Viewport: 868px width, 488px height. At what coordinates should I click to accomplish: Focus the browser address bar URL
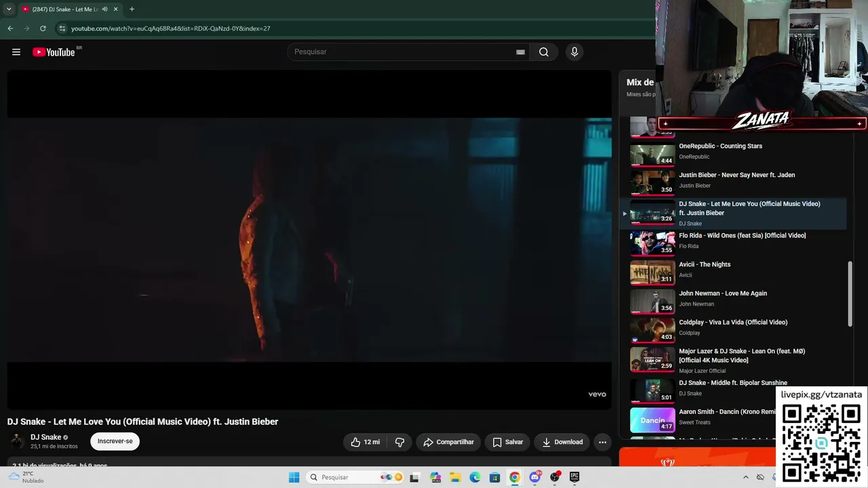point(171,28)
